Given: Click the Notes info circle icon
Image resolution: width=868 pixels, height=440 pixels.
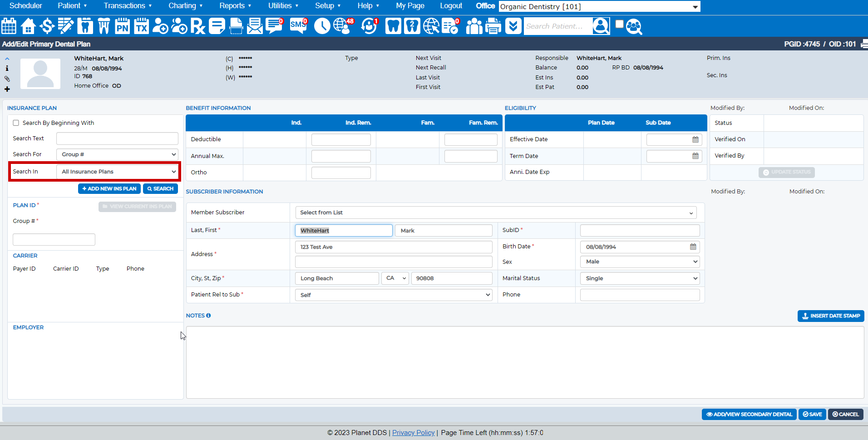Looking at the screenshot, I should [208, 316].
